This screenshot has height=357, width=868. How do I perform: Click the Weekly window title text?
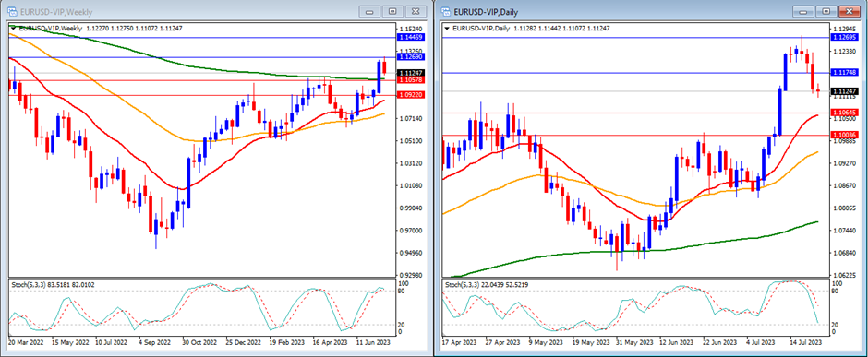(56, 12)
